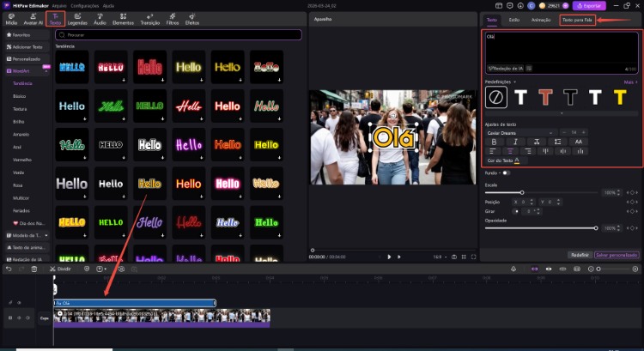Viewport: 644px width, 351px height.
Task: Delete the selected clip with trash icon
Action: coord(34,269)
